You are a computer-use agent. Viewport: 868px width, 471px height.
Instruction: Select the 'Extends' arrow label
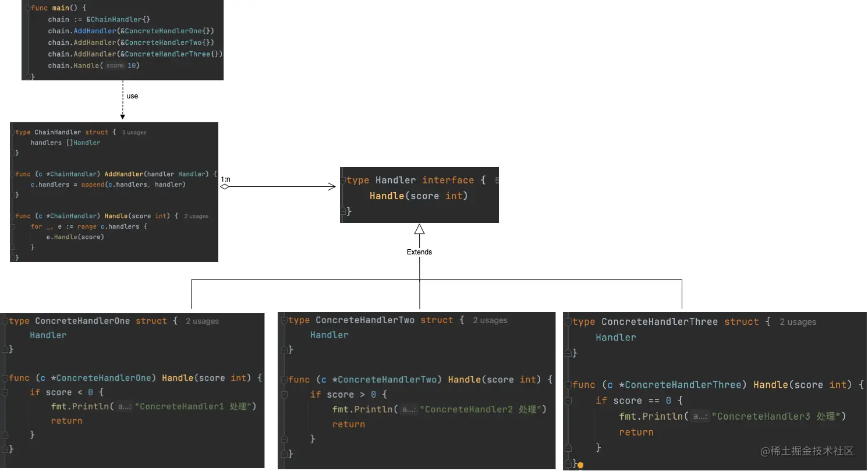pos(419,252)
